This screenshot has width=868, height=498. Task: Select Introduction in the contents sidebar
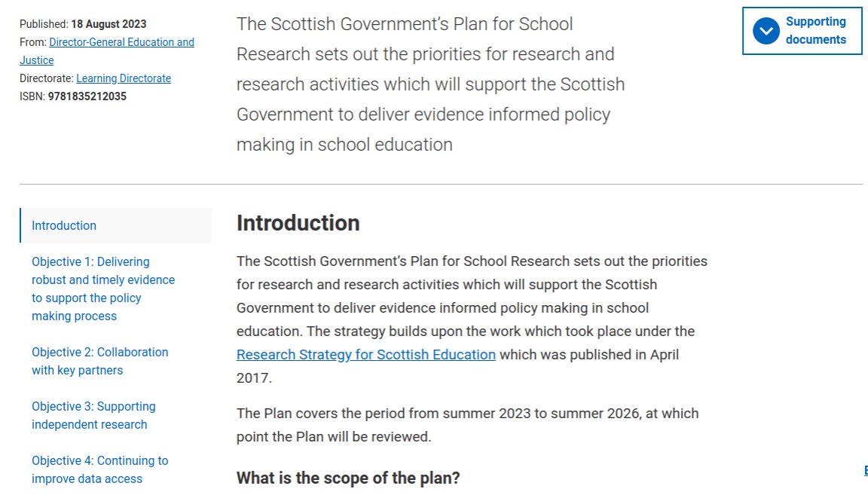(64, 225)
